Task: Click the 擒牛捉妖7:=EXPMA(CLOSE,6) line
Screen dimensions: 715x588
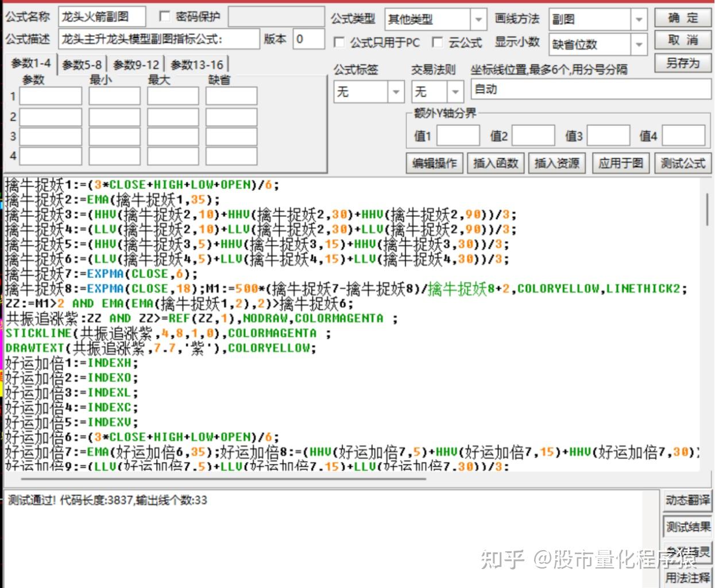Action: (101, 274)
